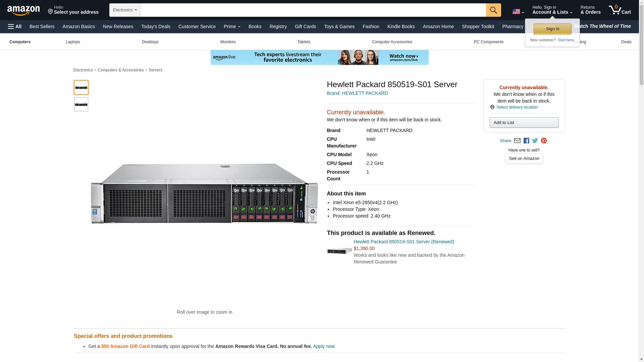The image size is (644, 362).
Task: Share product on Pinterest
Action: (544, 141)
